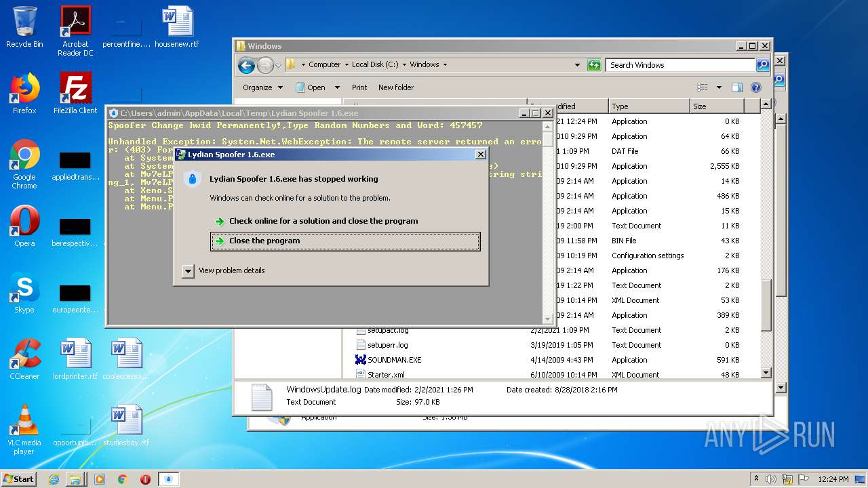Close the crash dialog with X
Screen dimensions: 868x488
pyautogui.click(x=481, y=155)
